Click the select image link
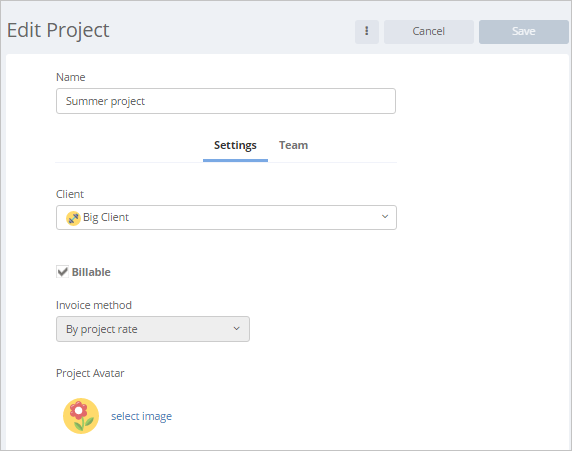The image size is (572, 451). point(142,416)
